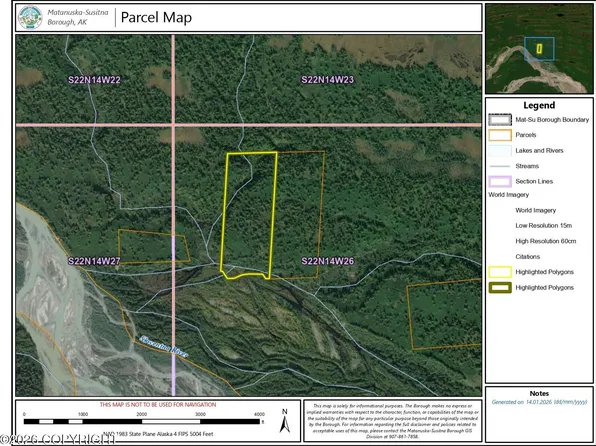Click the 'High Resolution 60cm' legend entry
Viewport: 596px width, 446px height.
coord(546,241)
